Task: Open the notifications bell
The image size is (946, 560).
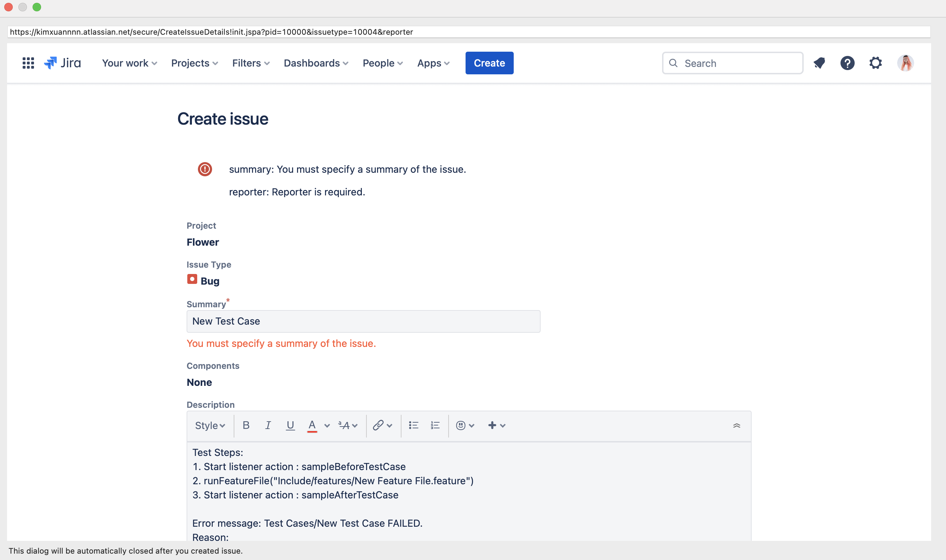Action: [x=819, y=63]
